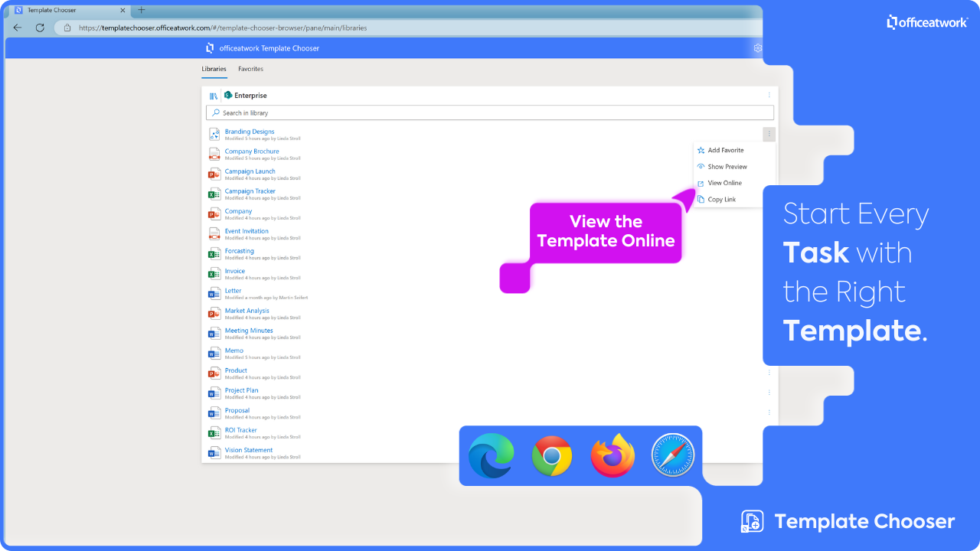Viewport: 980px width, 551px height.
Task: Switch to the Favorites tab
Action: pos(250,69)
